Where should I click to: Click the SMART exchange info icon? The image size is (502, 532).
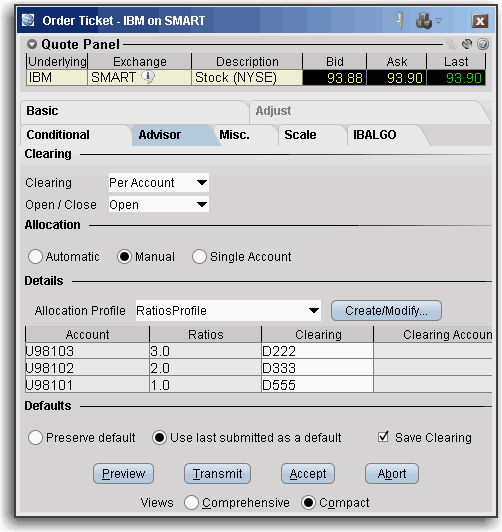click(x=148, y=77)
